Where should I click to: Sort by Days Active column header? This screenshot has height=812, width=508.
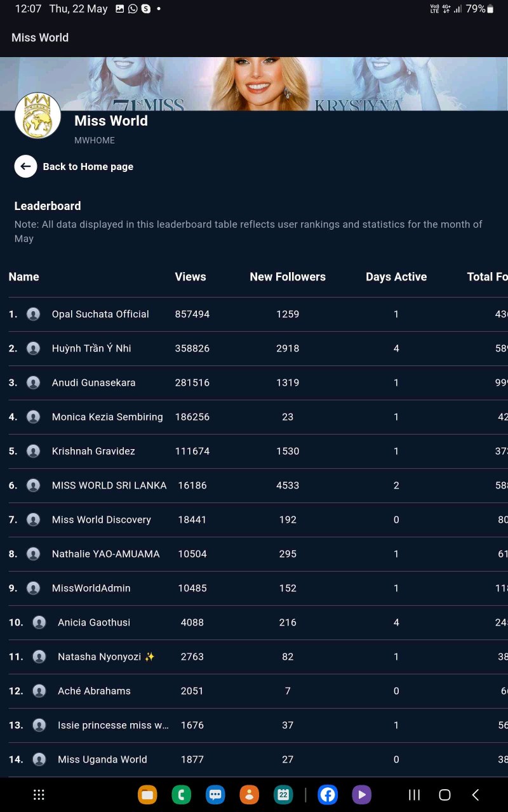pos(396,277)
